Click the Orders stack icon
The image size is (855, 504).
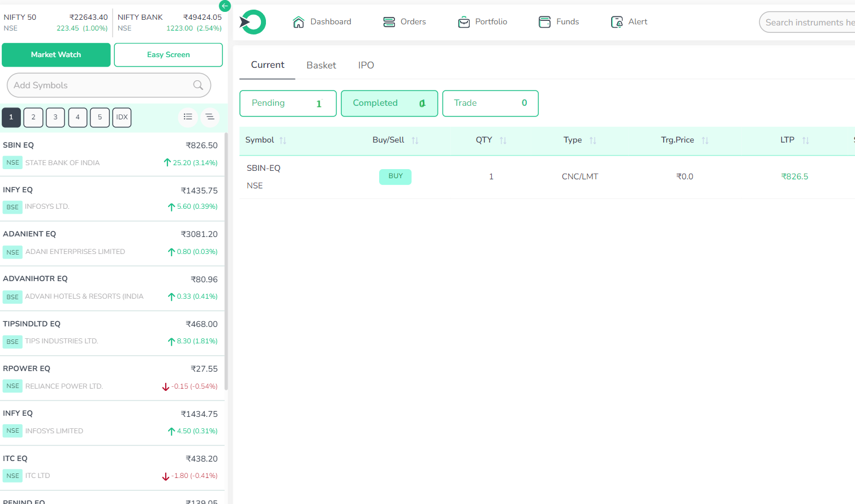[x=389, y=22]
